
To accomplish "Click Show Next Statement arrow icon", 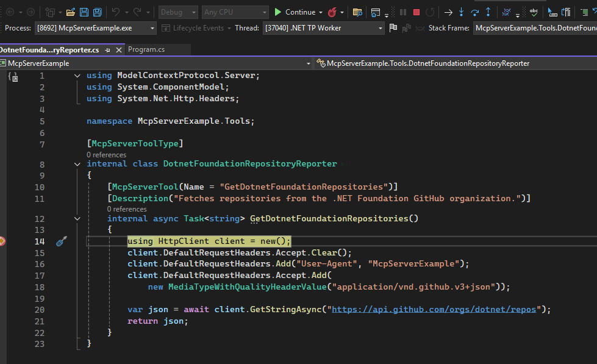I will point(448,12).
